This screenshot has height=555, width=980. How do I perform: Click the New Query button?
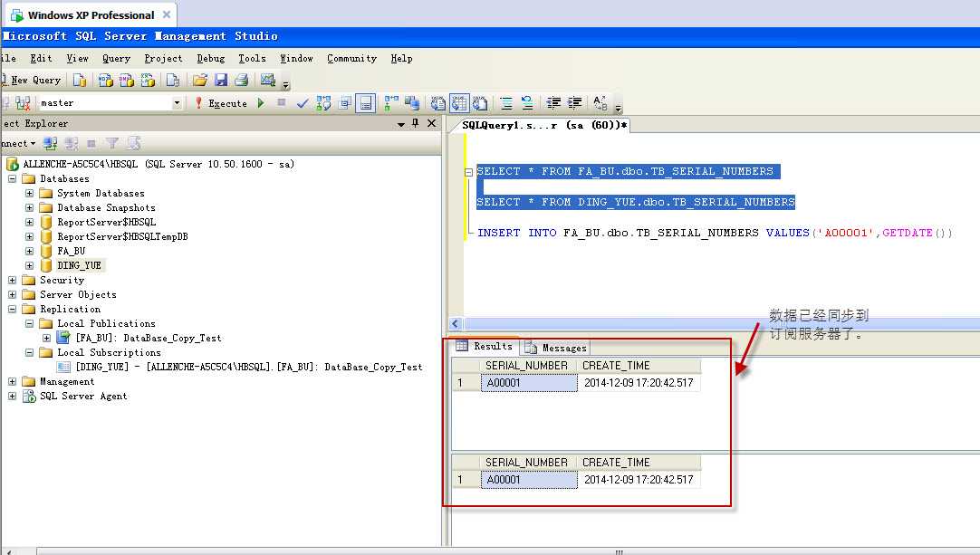(x=32, y=80)
